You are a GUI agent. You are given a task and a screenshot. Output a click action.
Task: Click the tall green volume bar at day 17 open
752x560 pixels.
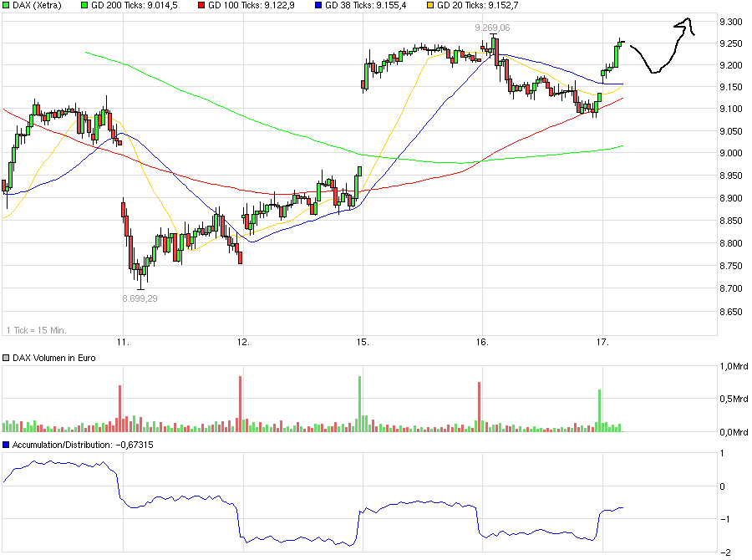tap(599, 410)
